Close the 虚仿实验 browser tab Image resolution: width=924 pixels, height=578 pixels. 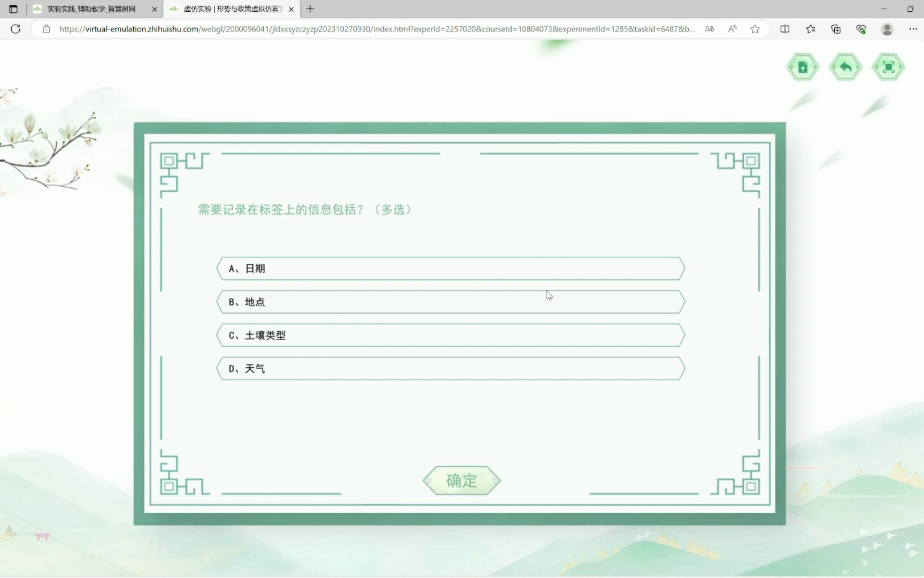(x=291, y=9)
